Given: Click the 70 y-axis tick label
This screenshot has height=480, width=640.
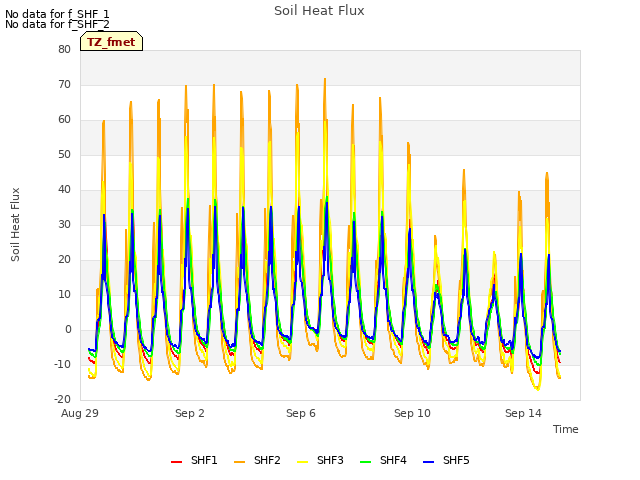Looking at the screenshot, I should tap(64, 84).
